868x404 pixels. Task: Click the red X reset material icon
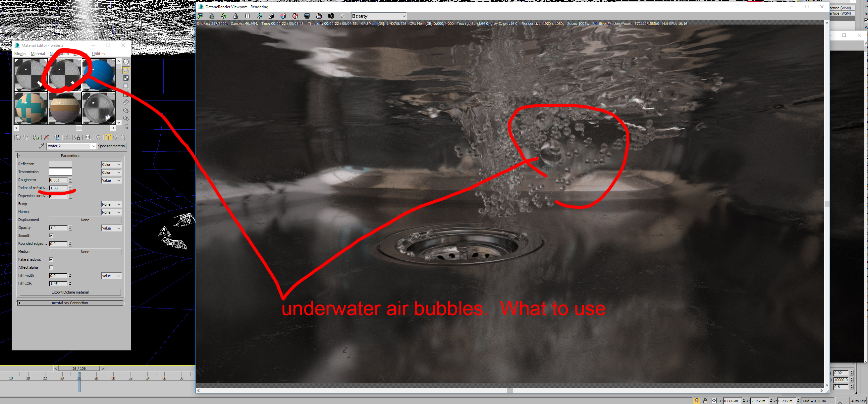[46, 137]
